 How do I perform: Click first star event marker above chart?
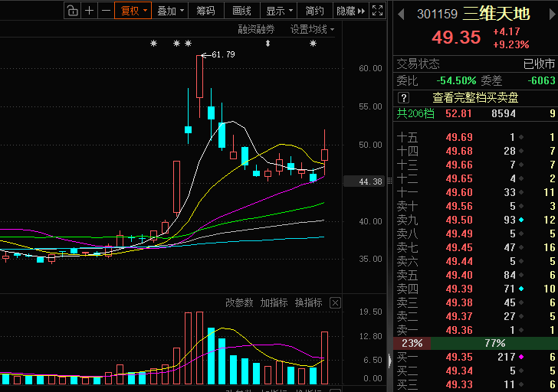[x=153, y=44]
